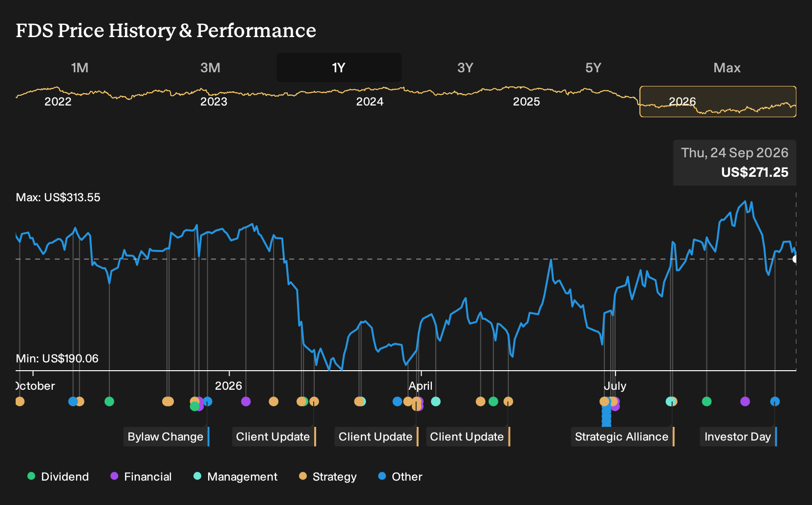Click the Max: US$313.55 label
812x505 pixels.
(x=58, y=197)
